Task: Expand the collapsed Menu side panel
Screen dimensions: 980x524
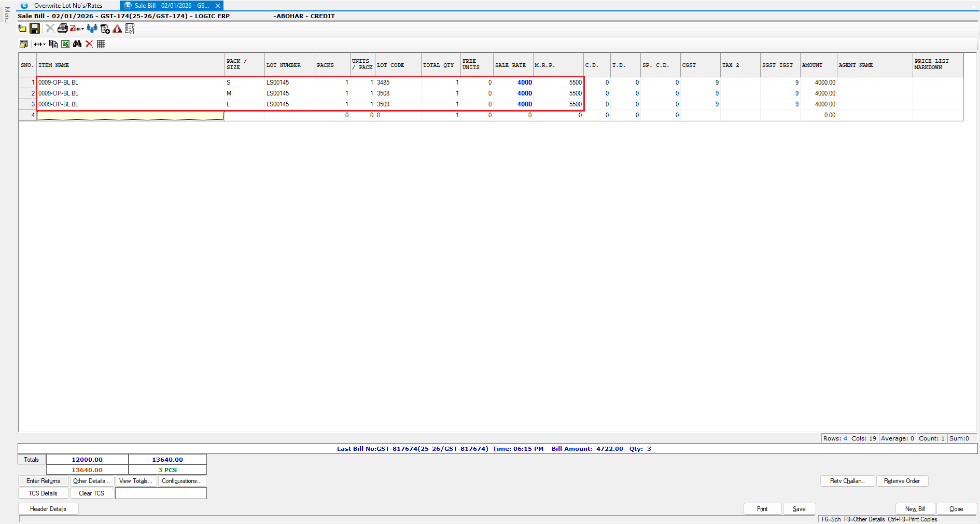Action: 7,15
